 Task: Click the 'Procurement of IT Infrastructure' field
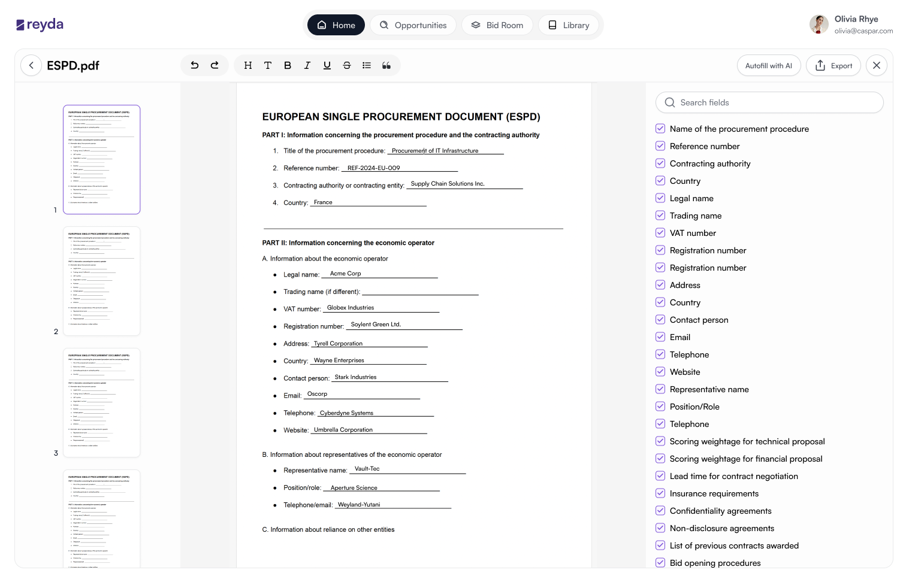(445, 151)
